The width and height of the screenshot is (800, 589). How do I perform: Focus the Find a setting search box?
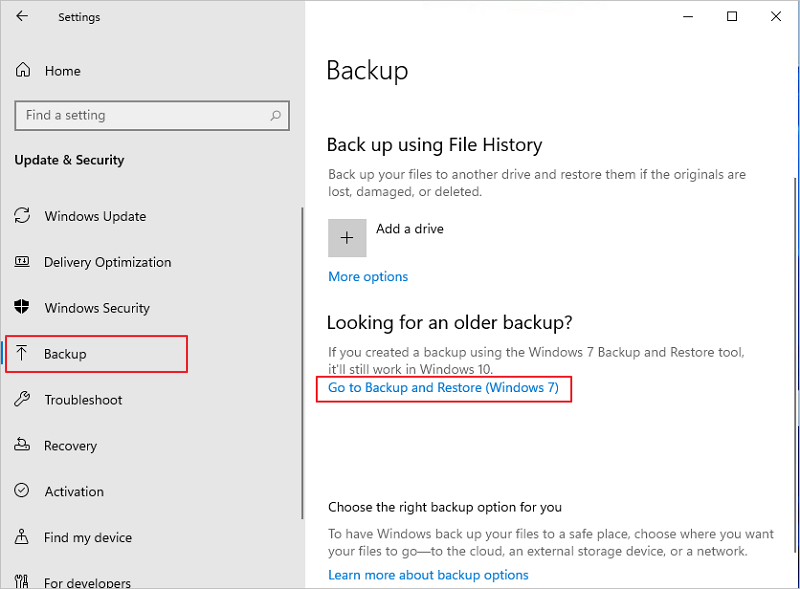[140, 116]
